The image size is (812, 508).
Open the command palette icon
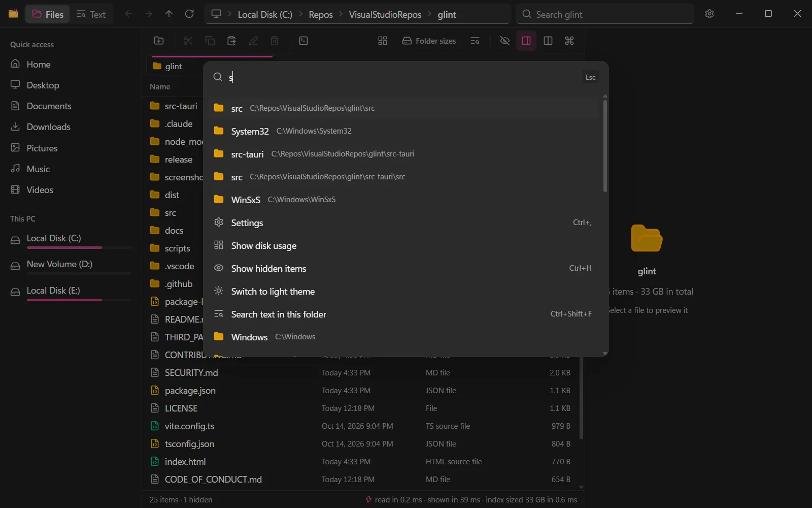point(569,41)
